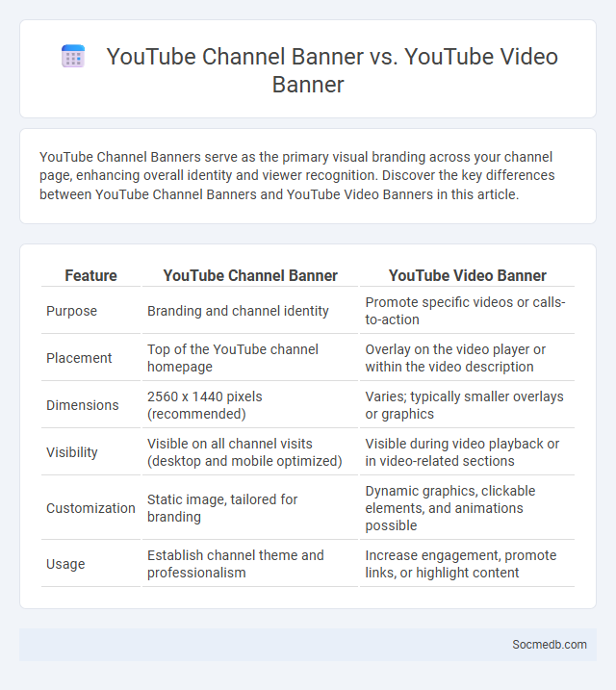Click the 'YouTube Channel Banner' column header
The image size is (616, 690).
click(250, 275)
